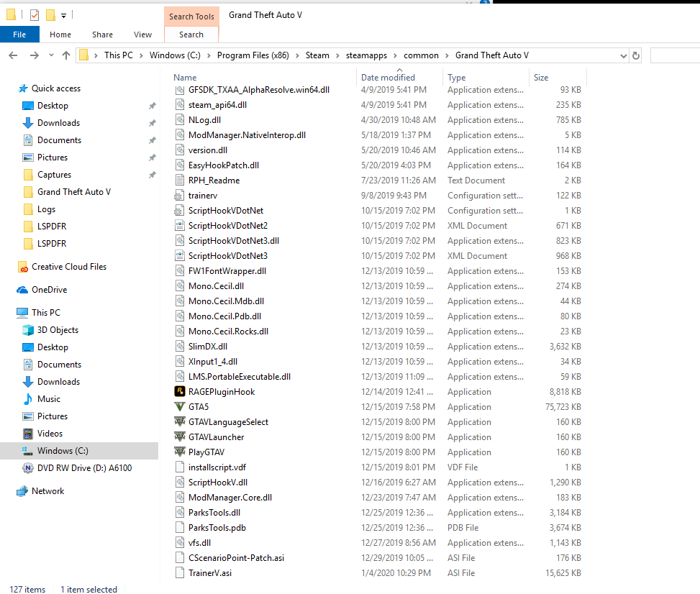Click the RPH_Readme text document icon
700x594 pixels.
click(x=179, y=181)
